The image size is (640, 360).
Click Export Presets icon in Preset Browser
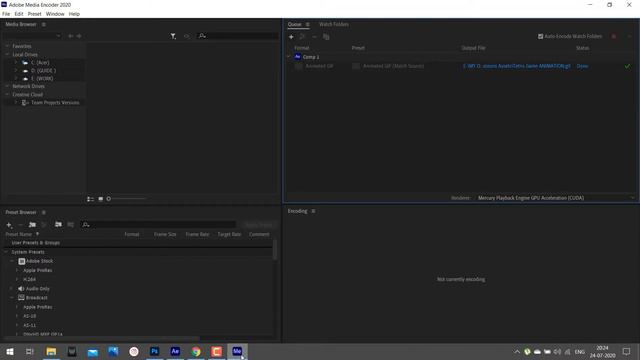point(71,224)
